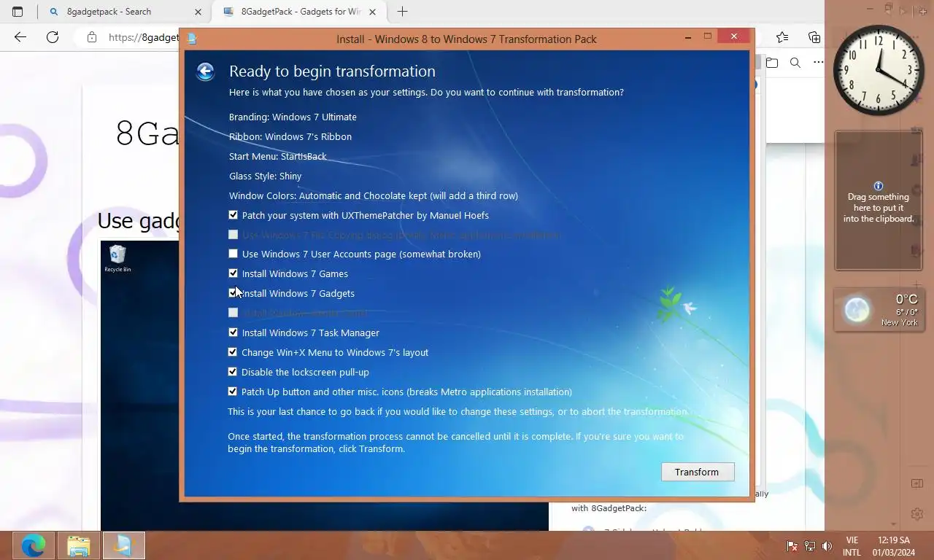
Task: Click the clipboard gadget info icon
Action: [879, 186]
